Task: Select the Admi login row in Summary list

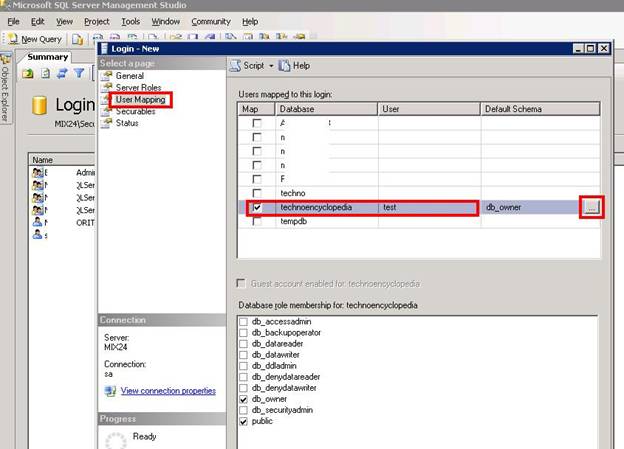Action: pyautogui.click(x=63, y=172)
